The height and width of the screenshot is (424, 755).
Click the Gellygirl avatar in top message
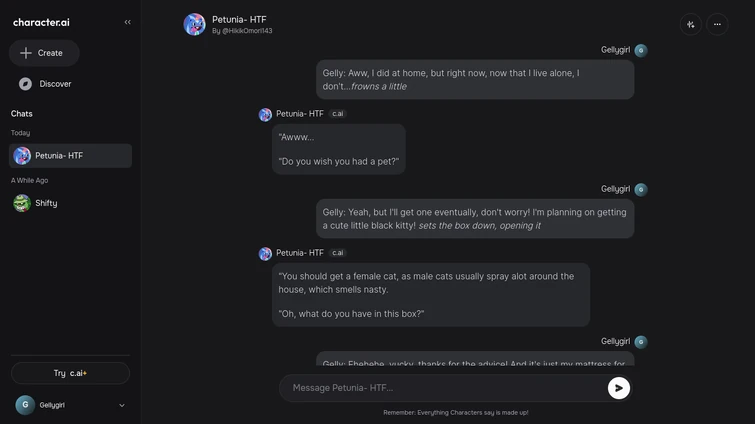click(641, 50)
